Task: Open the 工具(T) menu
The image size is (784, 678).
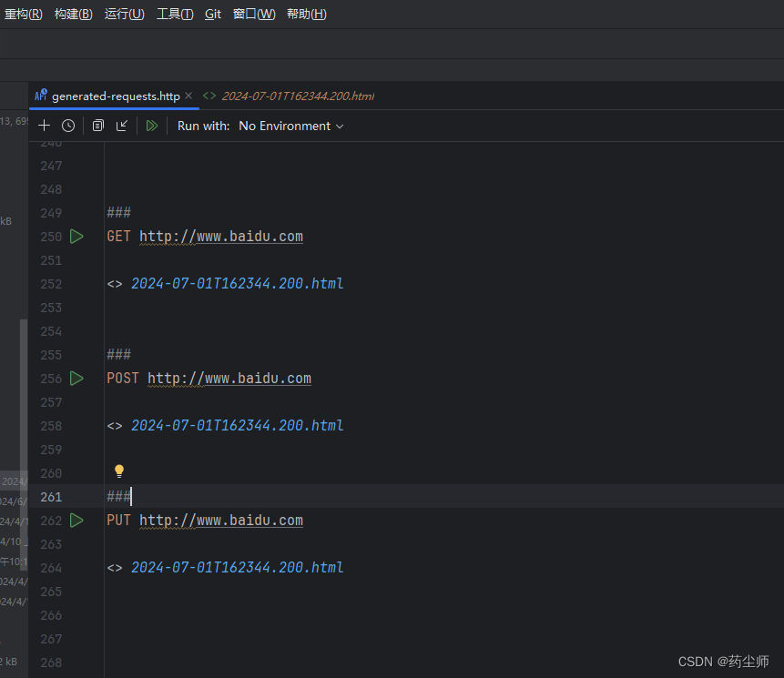Action: (x=175, y=14)
